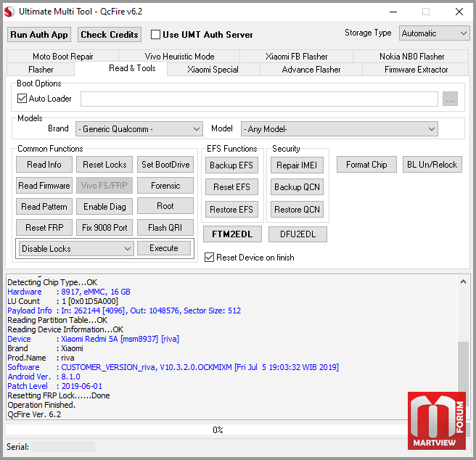Screen dimensions: 476x460
Task: Open the Firmware Extractor tab
Action: coord(416,70)
